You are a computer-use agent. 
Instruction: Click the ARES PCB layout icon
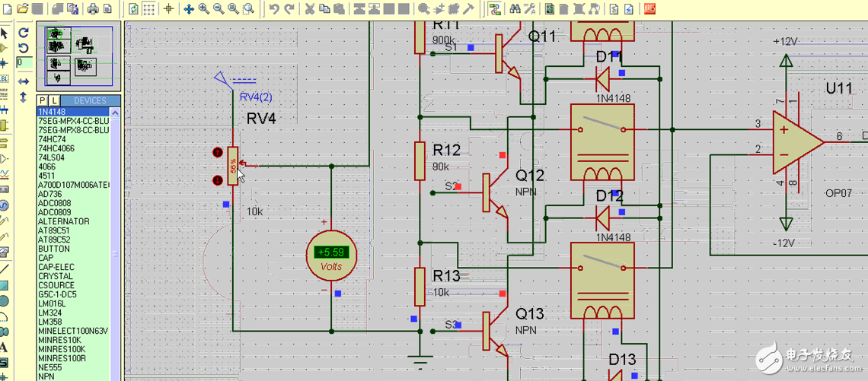tap(650, 9)
